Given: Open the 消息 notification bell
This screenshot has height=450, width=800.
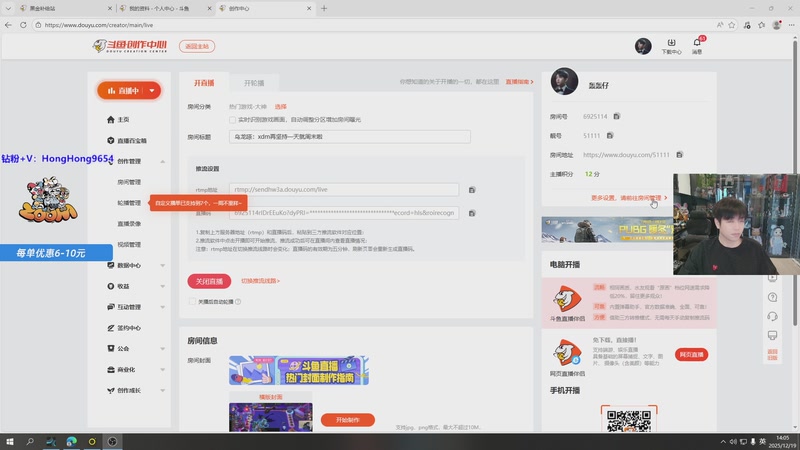Looking at the screenshot, I should tap(697, 46).
